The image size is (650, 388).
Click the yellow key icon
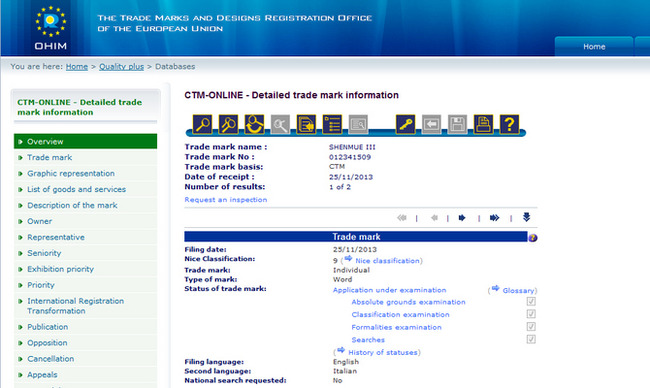click(x=405, y=124)
